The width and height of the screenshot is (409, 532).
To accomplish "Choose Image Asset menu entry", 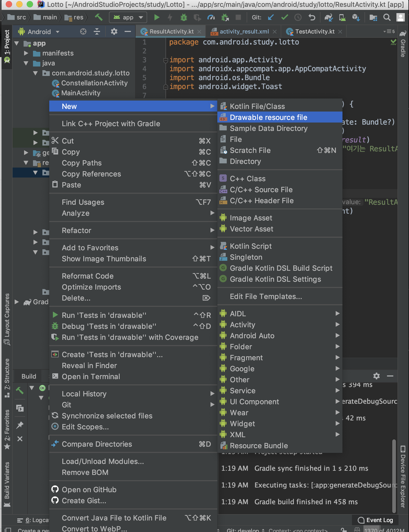I will [x=280, y=218].
